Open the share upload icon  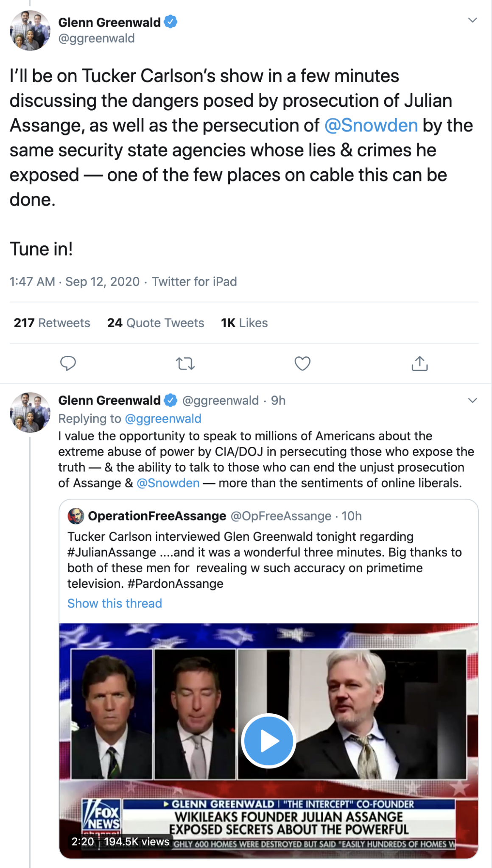[419, 363]
